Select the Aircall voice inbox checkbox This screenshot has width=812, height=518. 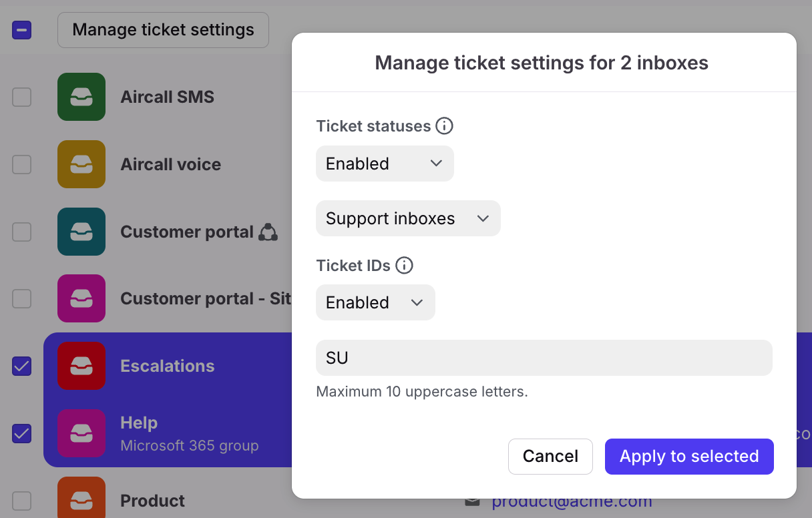[x=22, y=164]
